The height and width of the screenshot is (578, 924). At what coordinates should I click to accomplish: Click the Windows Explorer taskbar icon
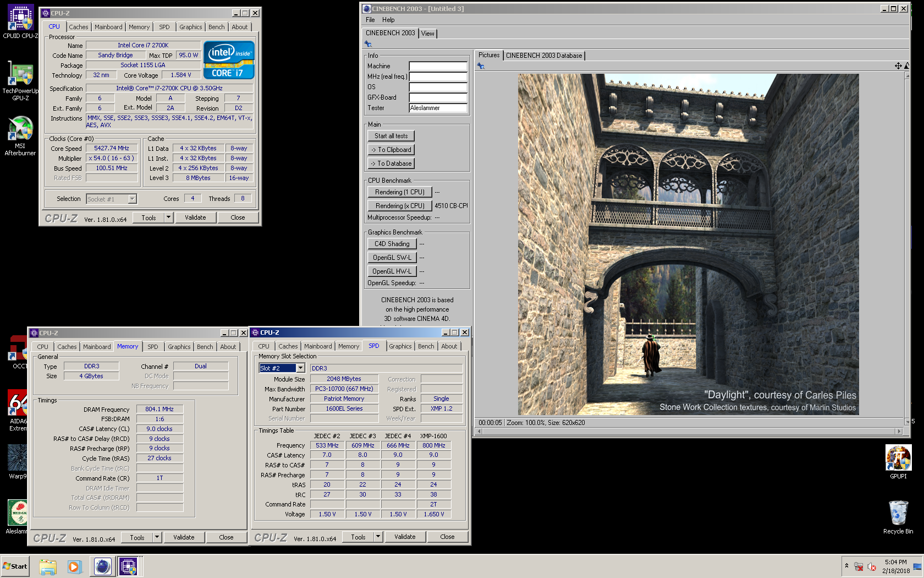click(48, 566)
